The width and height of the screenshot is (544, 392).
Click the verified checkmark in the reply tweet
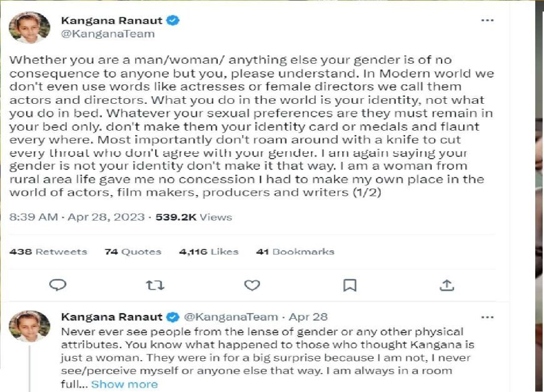173,317
